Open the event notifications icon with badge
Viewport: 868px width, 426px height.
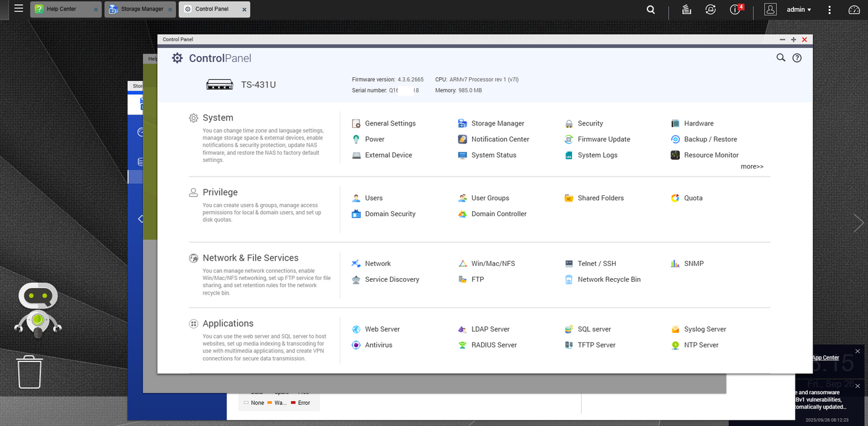pos(735,10)
